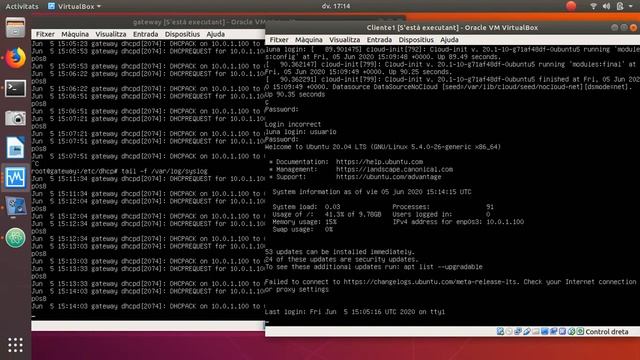
Task: Click https://ubuntu.com/advantage text in Cliente1 terminal
Action: click(x=388, y=177)
